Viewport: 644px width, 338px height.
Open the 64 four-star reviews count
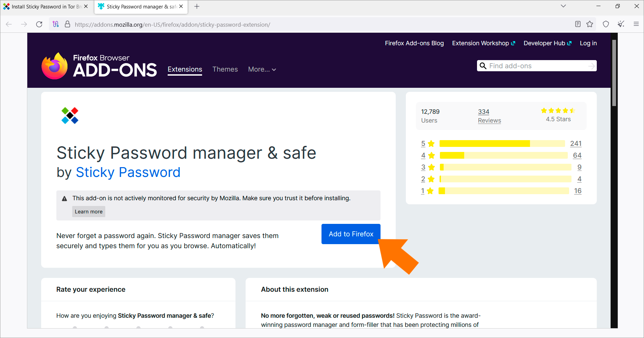click(577, 155)
